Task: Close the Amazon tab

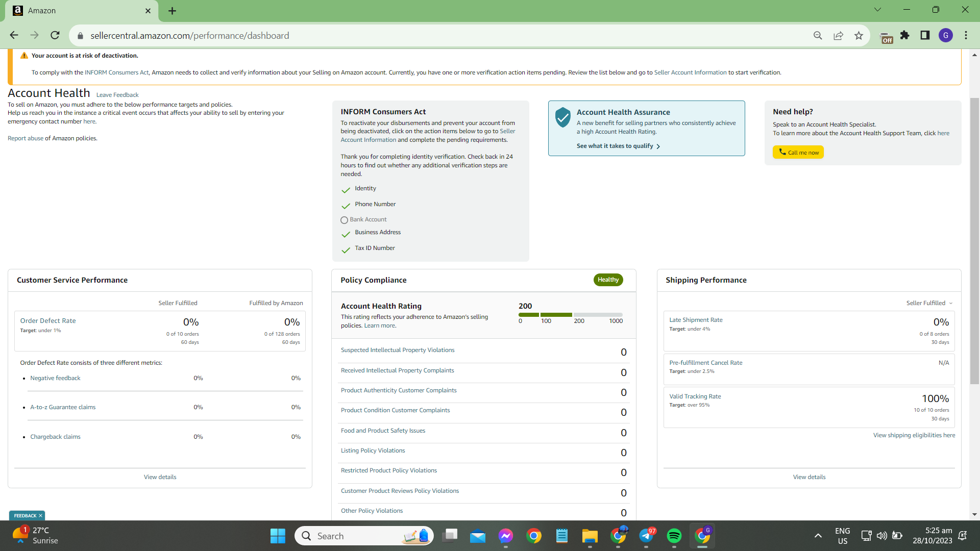Action: (x=148, y=11)
